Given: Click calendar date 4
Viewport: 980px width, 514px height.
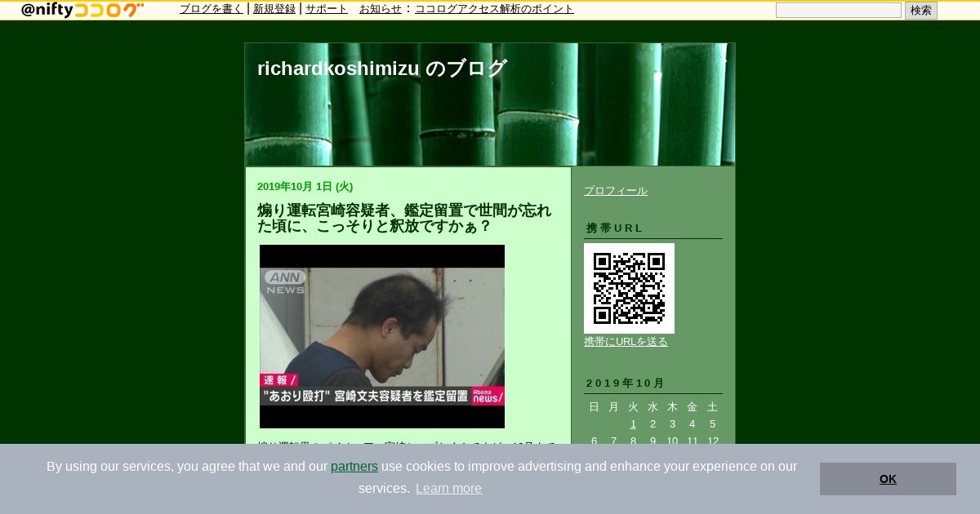Looking at the screenshot, I should [692, 424].
